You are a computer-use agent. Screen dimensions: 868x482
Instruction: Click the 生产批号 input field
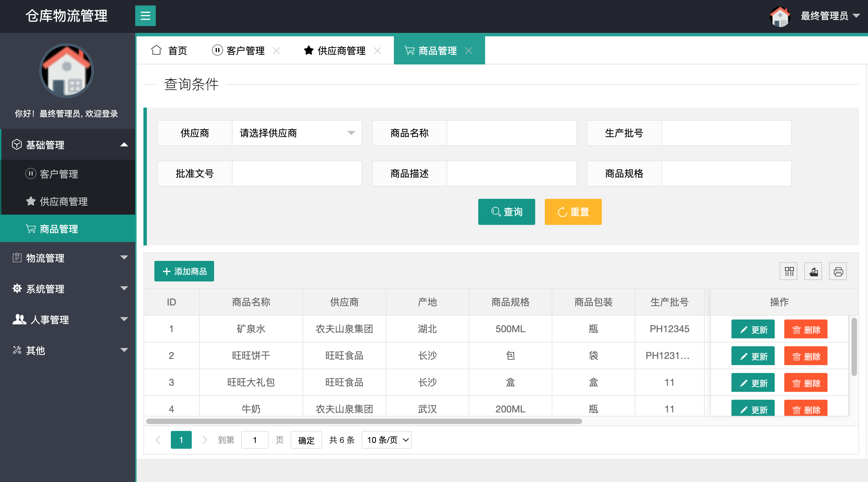[726, 133]
